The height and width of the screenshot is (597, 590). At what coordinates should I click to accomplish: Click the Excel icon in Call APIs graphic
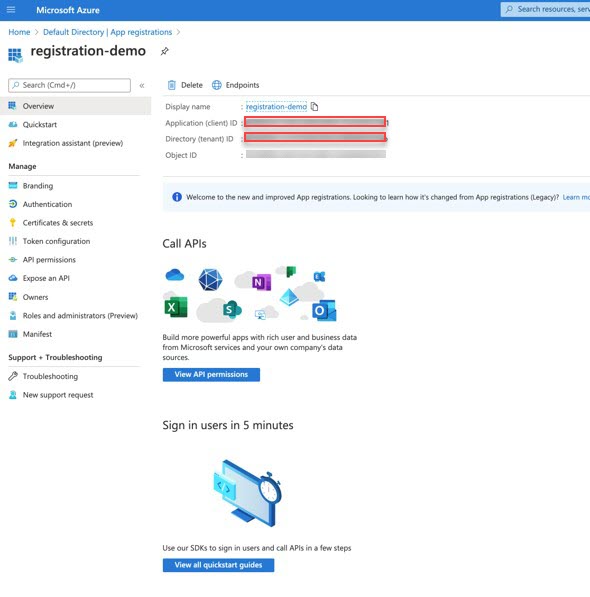(x=176, y=307)
